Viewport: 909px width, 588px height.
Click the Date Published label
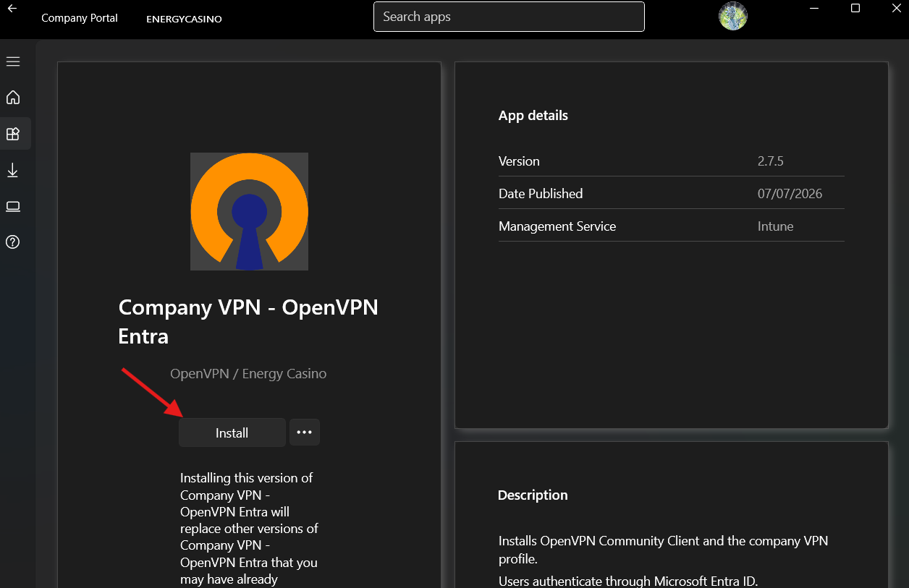(x=541, y=194)
